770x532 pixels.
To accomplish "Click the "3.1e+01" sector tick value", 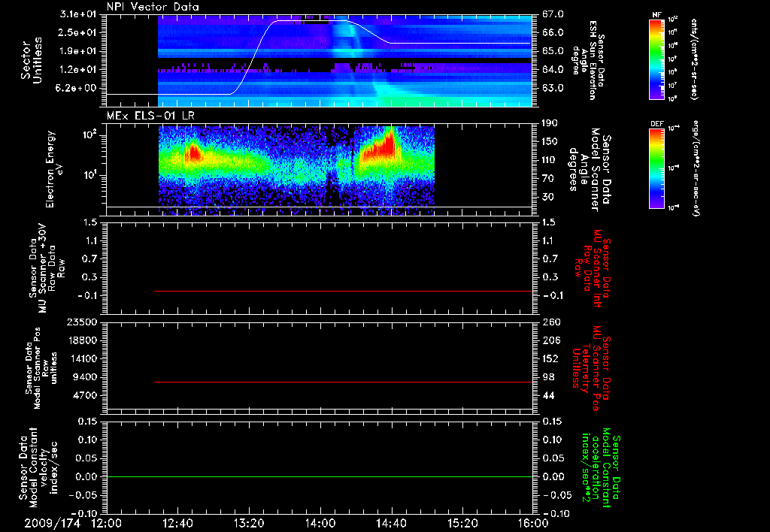I will click(77, 14).
